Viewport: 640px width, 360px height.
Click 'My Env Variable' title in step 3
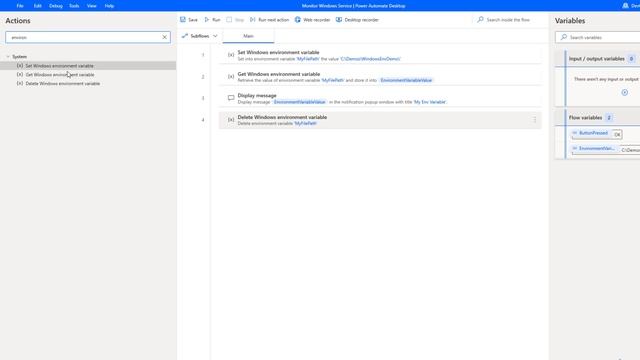tap(430, 102)
